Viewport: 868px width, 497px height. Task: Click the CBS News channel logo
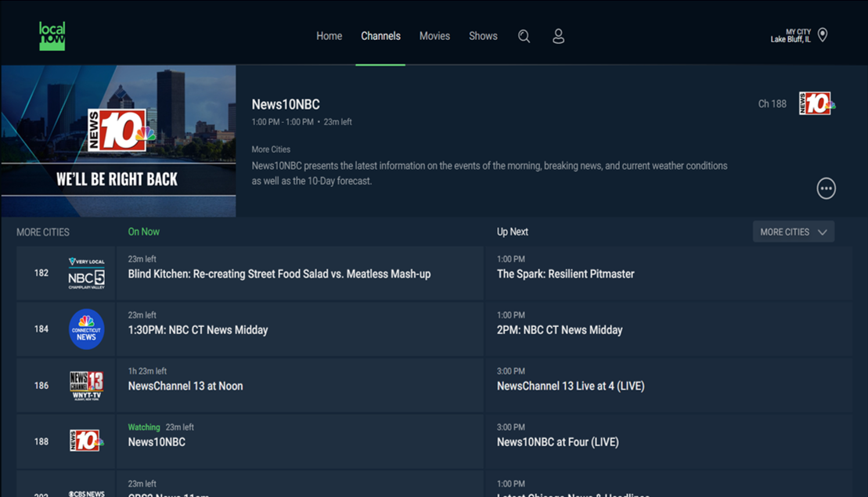pos(86,493)
